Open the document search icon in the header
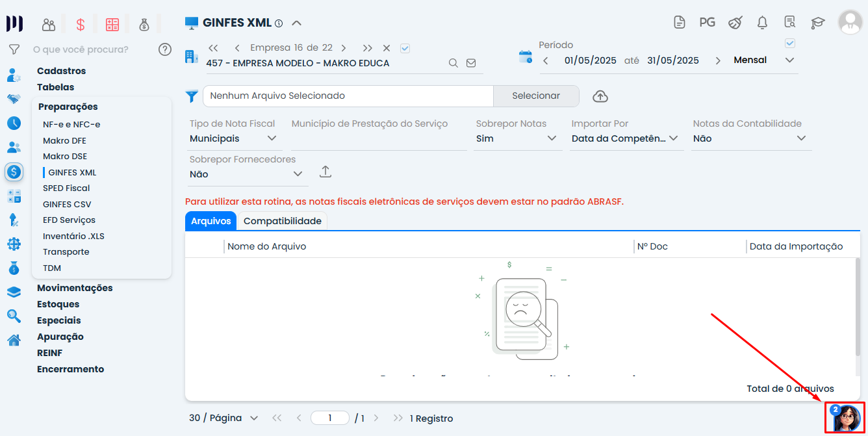Viewport: 868px width, 436px height. tap(789, 21)
